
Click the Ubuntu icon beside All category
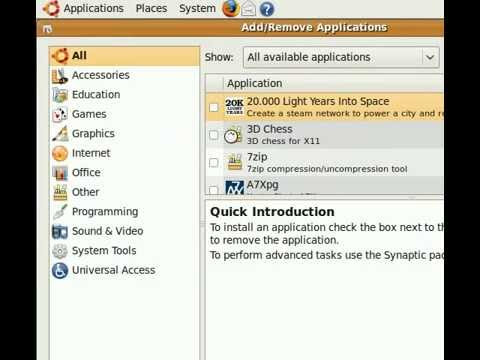[x=60, y=56]
